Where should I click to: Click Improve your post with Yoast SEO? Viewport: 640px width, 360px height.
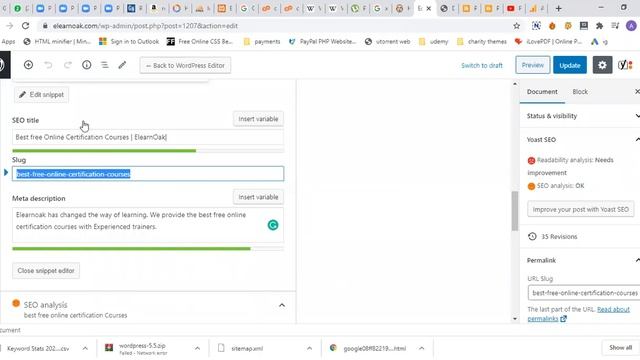[x=580, y=209]
